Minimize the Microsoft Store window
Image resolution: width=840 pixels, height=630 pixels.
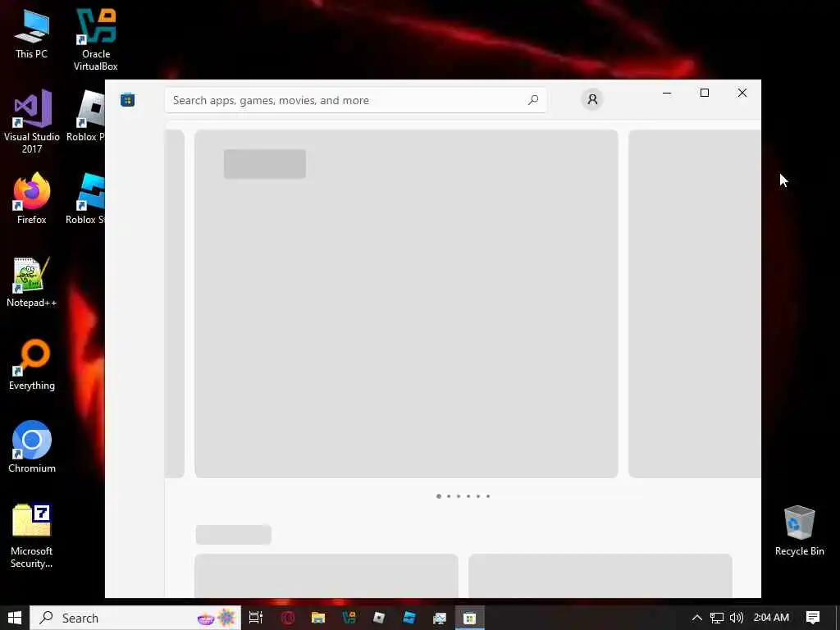[667, 93]
